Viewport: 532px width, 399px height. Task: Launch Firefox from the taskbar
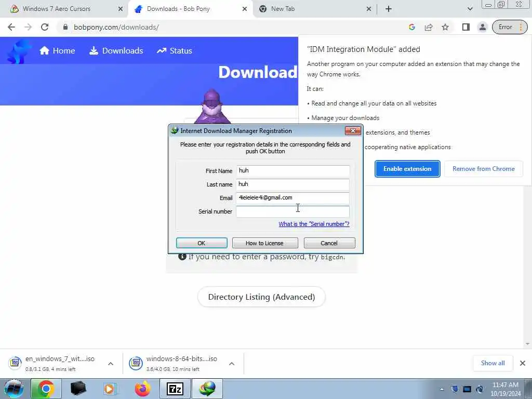click(x=142, y=389)
